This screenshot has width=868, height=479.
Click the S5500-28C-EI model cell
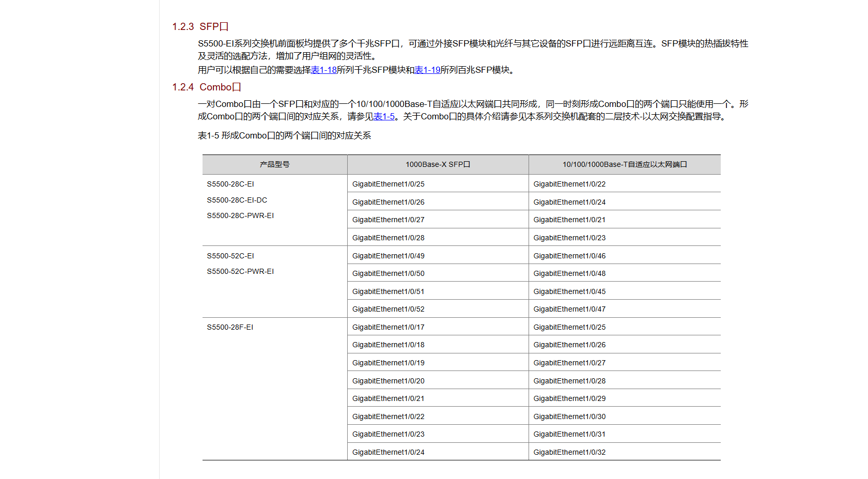pyautogui.click(x=230, y=184)
